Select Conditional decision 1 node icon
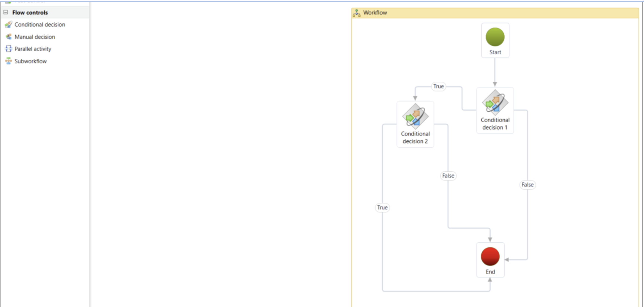Image resolution: width=644 pixels, height=307 pixels. pyautogui.click(x=495, y=103)
